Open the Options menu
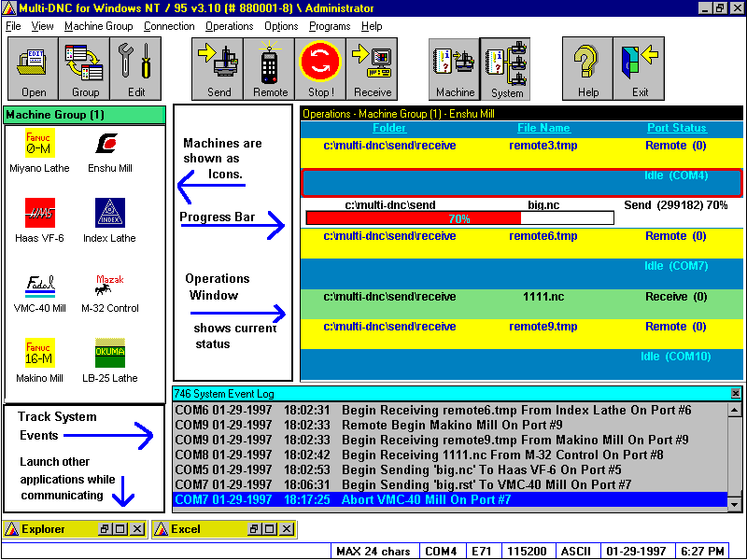 (281, 26)
